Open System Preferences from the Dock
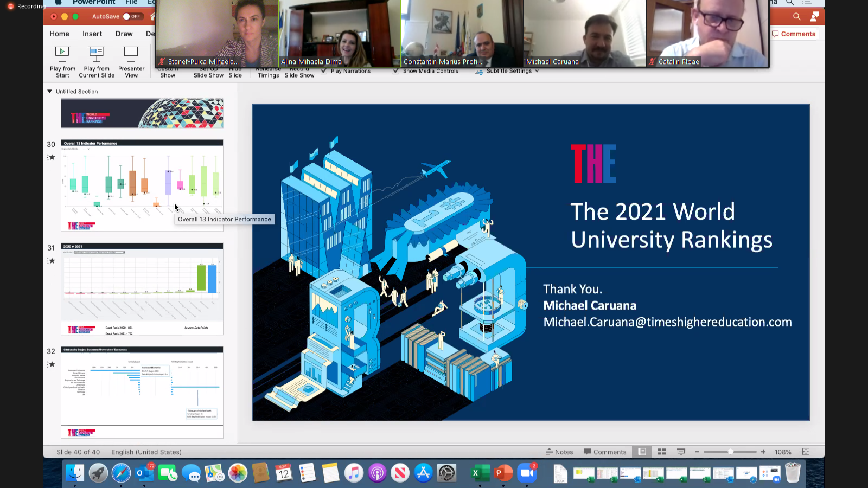868x488 pixels. point(446,473)
